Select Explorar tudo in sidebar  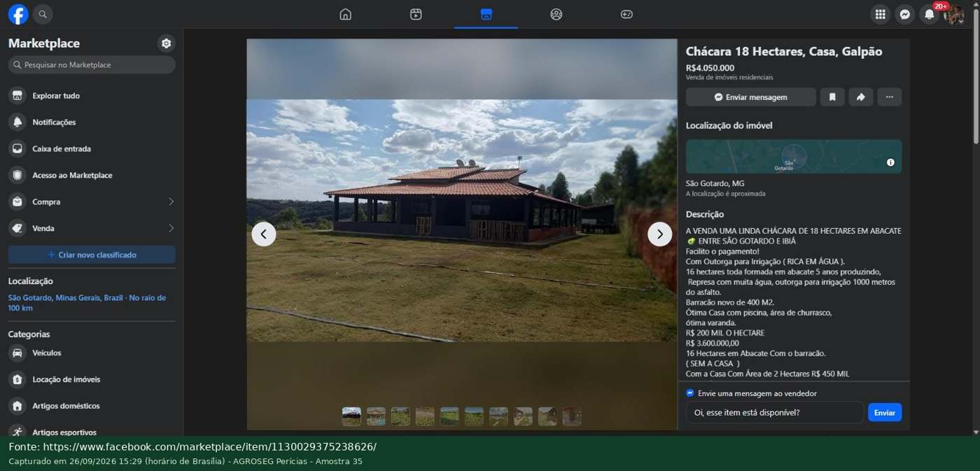tap(92, 96)
